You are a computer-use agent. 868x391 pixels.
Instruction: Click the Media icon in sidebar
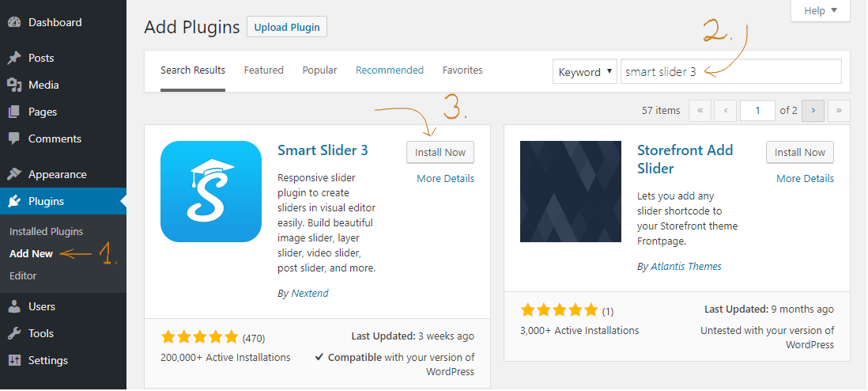tap(14, 85)
